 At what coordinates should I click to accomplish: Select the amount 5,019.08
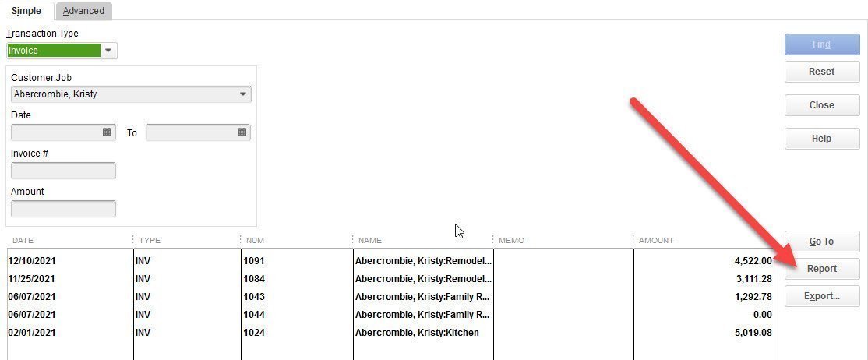[x=753, y=332]
